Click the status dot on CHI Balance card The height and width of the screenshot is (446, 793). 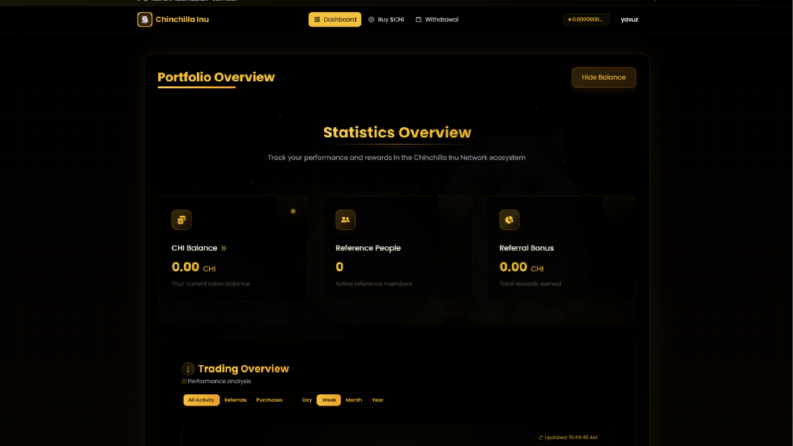pyautogui.click(x=293, y=211)
